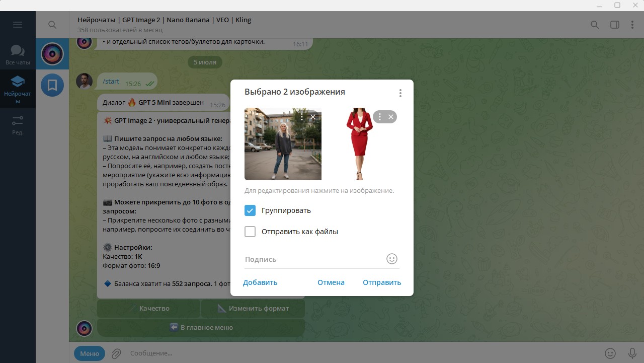This screenshot has height=363, width=644.
Task: Switch to Все чаты folder tab
Action: point(18,54)
